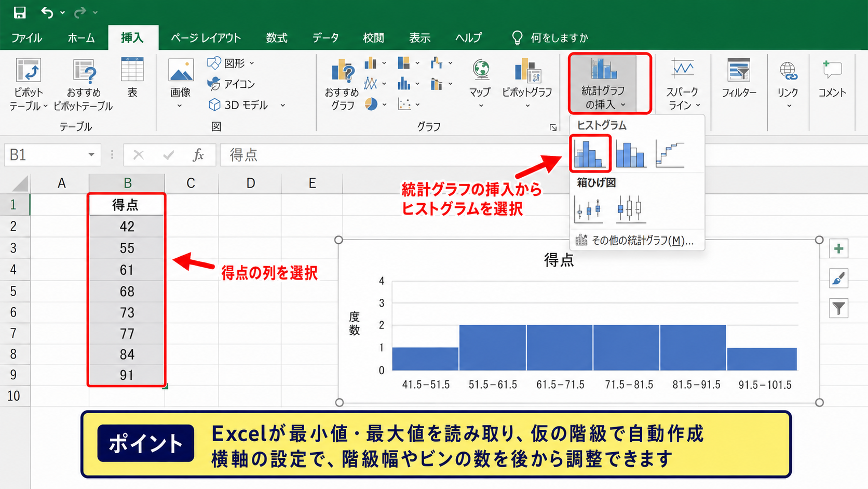Click the 61.5–71.5 histogram bar
Image resolution: width=868 pixels, height=489 pixels.
coord(560,348)
